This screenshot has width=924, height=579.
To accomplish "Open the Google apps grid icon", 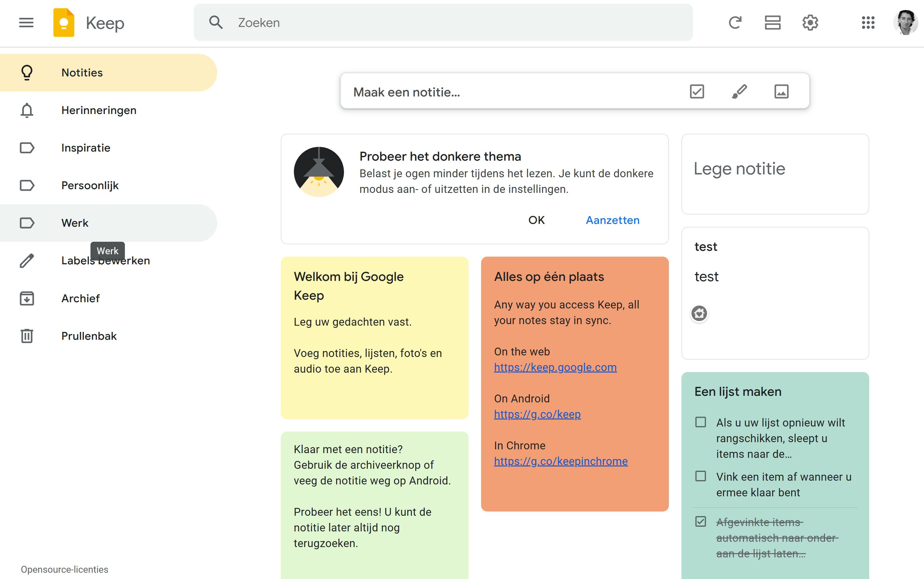I will pyautogui.click(x=868, y=23).
